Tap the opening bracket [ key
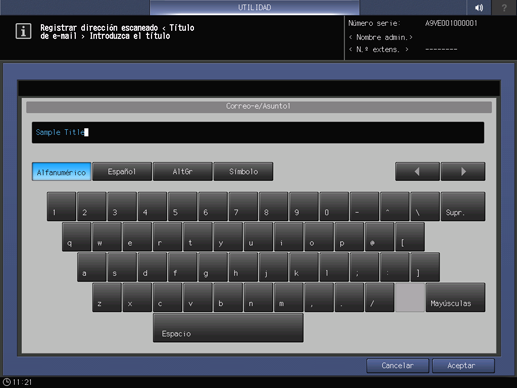 [x=410, y=237]
